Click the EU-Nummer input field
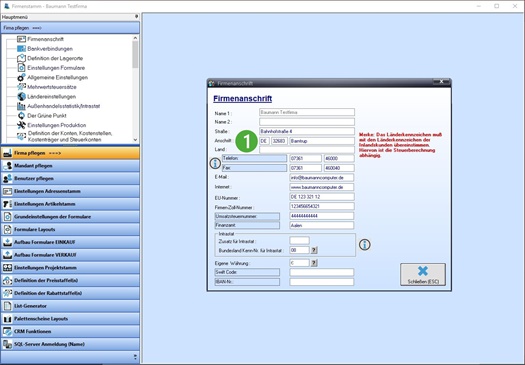The width and height of the screenshot is (525, 365). [321, 197]
